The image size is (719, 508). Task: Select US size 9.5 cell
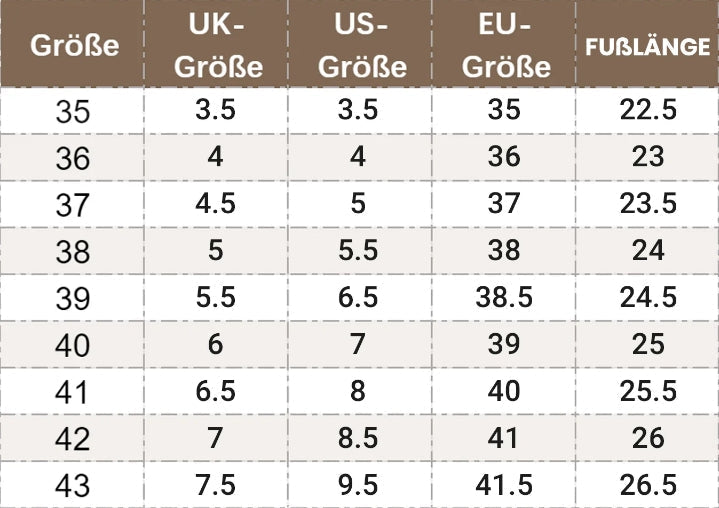point(358,484)
